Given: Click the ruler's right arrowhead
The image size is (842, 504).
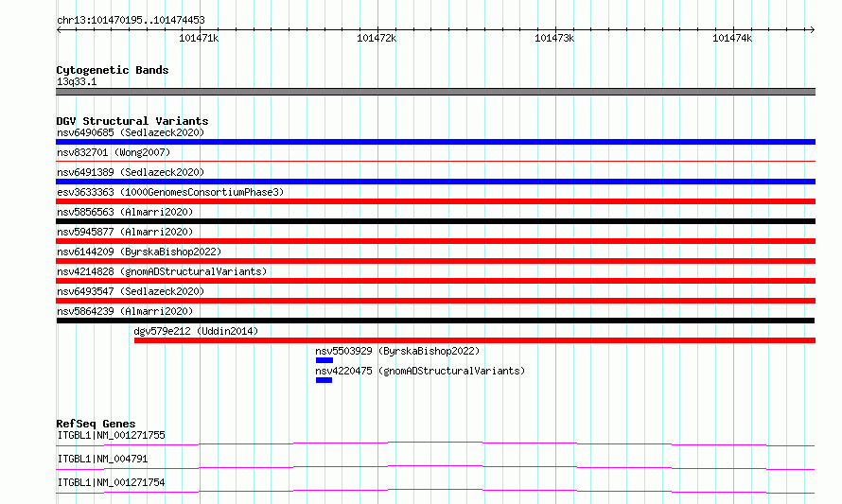Looking at the screenshot, I should click(x=813, y=29).
